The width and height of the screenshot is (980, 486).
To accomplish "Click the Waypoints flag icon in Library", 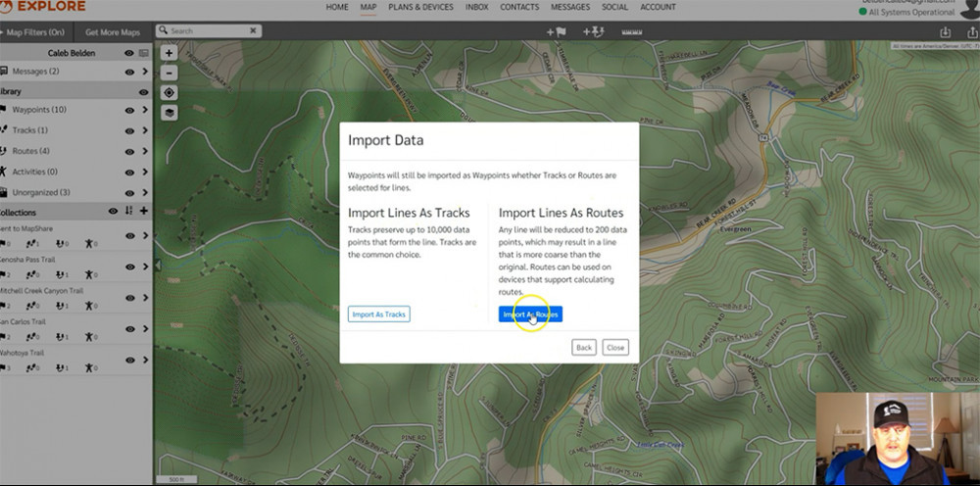I will (x=3, y=110).
